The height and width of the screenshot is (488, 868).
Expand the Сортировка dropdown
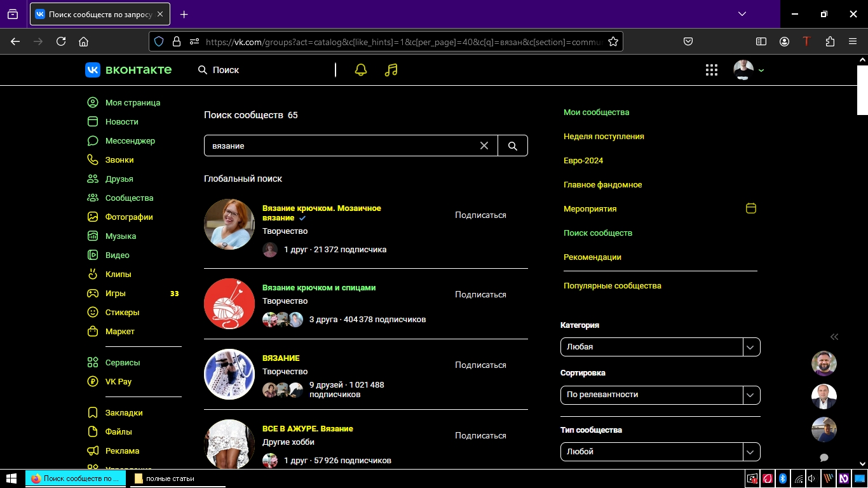click(660, 395)
